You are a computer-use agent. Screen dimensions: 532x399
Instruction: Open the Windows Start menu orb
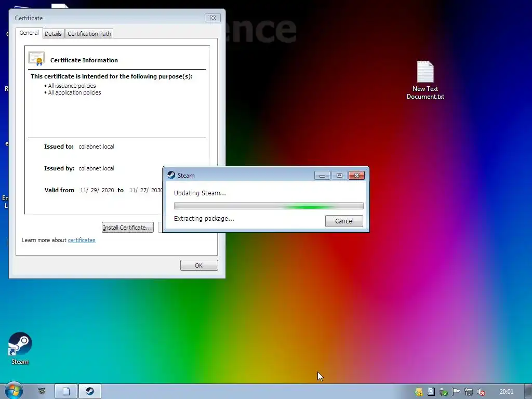click(14, 391)
